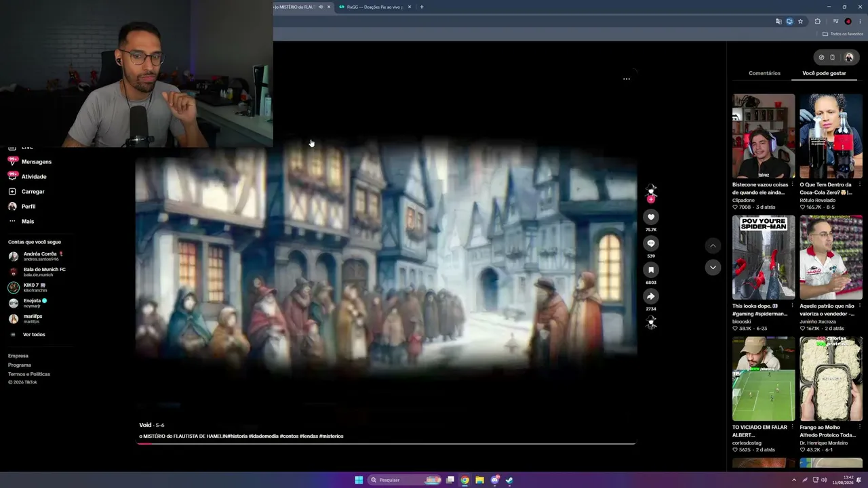The image size is (868, 488).
Task: Open the Termos e Políticas footer link
Action: tap(29, 374)
